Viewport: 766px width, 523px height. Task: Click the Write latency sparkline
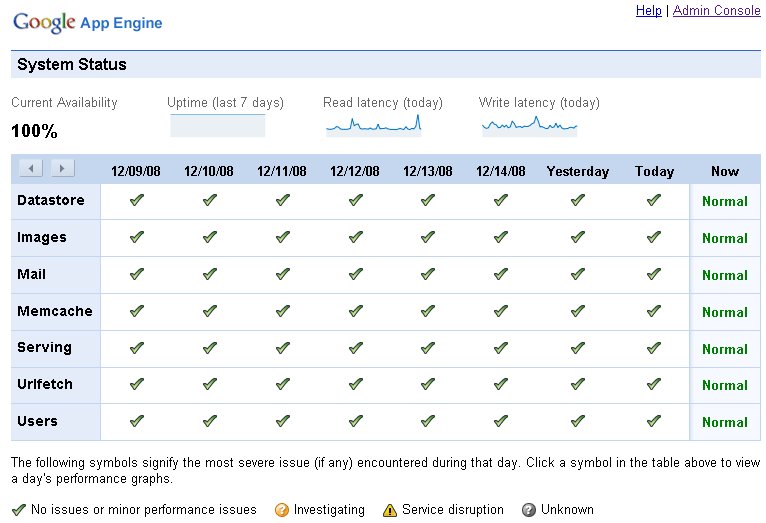(529, 125)
